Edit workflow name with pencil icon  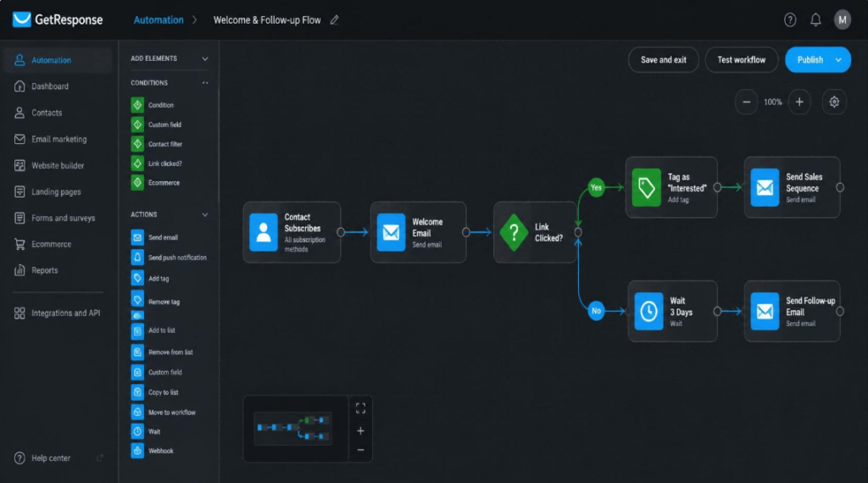334,20
